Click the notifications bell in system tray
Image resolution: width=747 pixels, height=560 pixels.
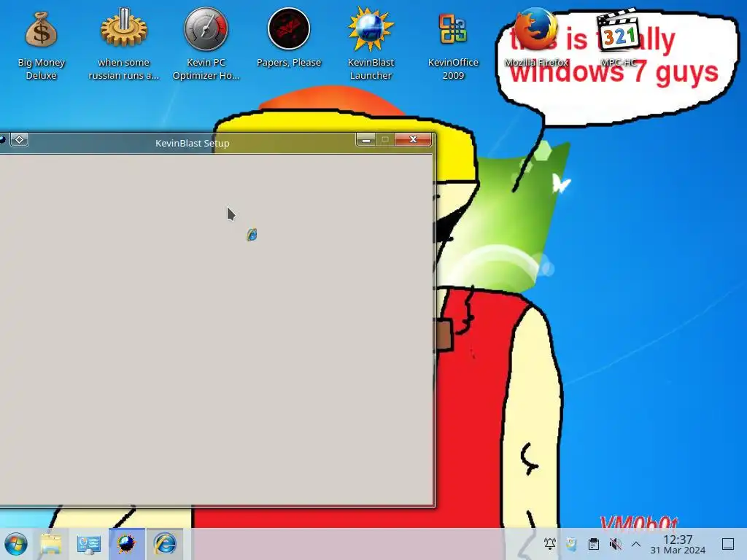550,544
